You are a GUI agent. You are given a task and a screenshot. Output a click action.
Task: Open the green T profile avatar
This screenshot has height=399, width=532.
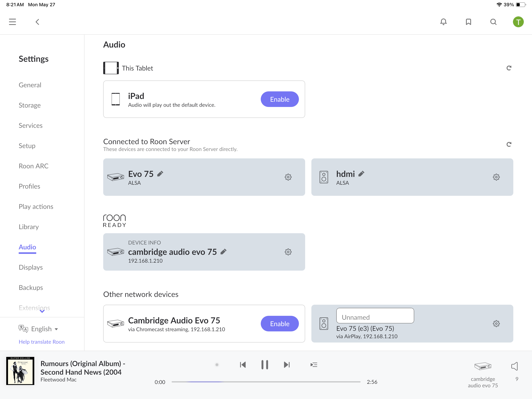click(518, 22)
